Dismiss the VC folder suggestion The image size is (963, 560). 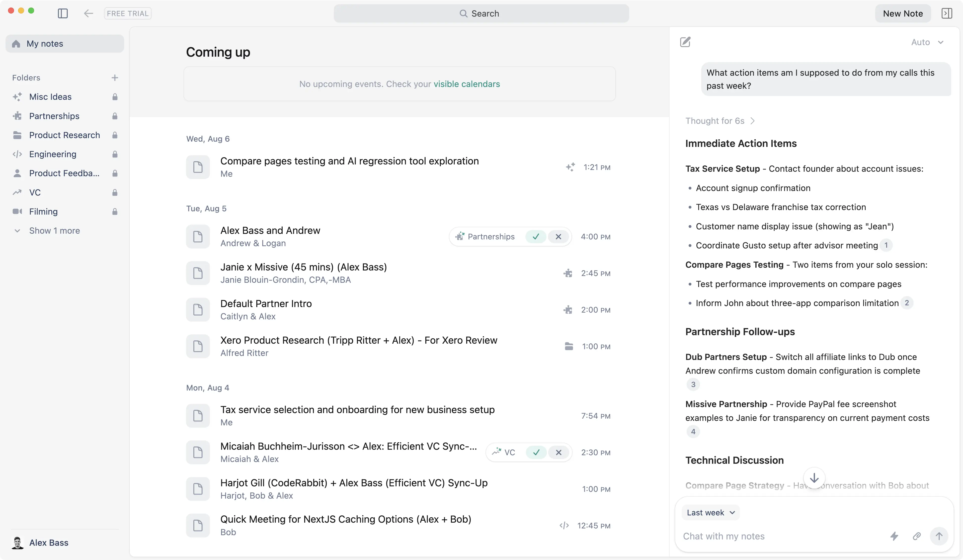click(x=559, y=452)
